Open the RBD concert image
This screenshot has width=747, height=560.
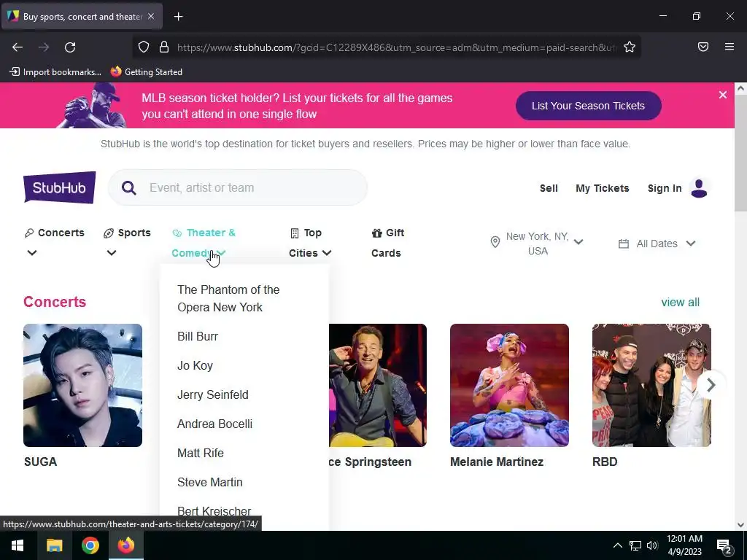[651, 385]
